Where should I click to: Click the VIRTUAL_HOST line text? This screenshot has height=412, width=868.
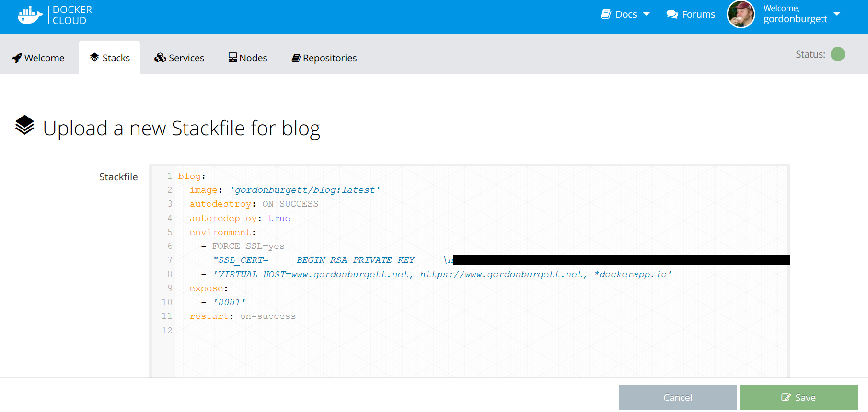point(442,274)
